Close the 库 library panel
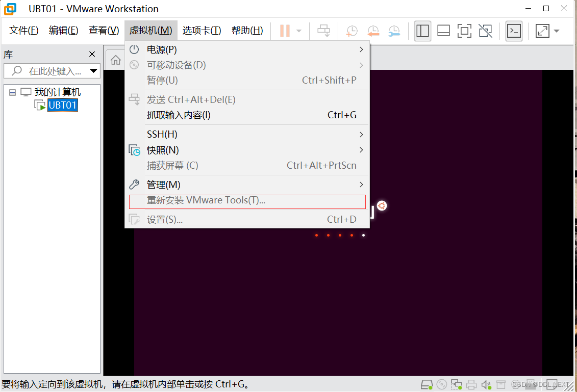577x392 pixels. (x=92, y=55)
